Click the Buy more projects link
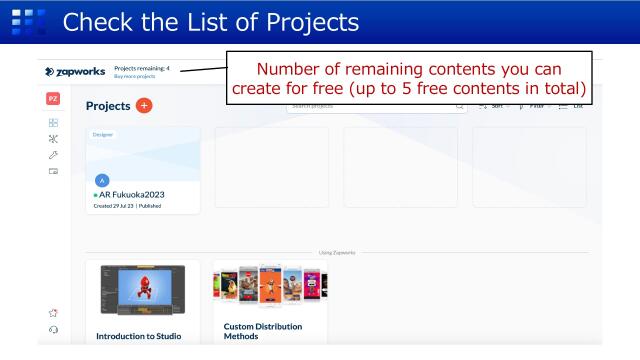This screenshot has width=640, height=360. (134, 76)
